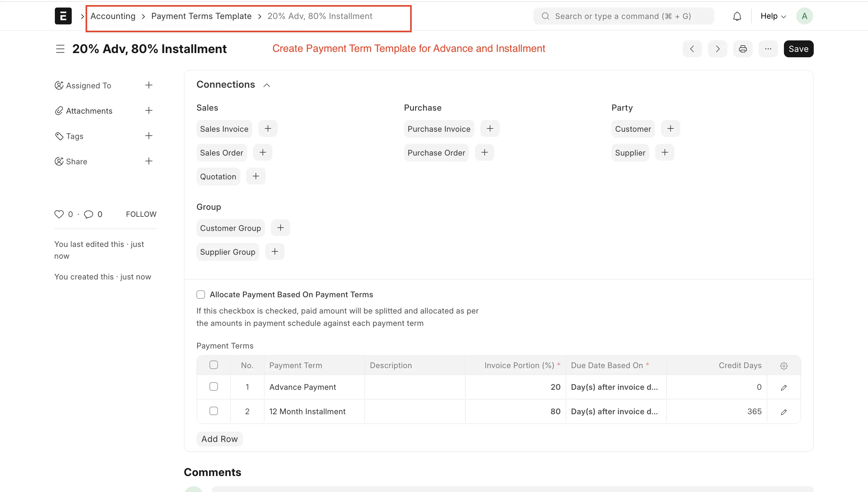This screenshot has width=868, height=492.
Task: Click the print icon
Action: (x=743, y=49)
